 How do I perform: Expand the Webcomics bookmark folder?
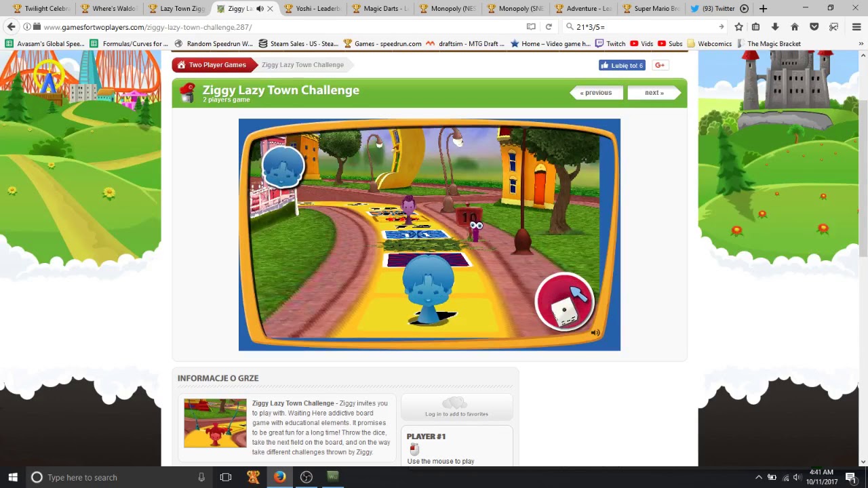pyautogui.click(x=709, y=43)
